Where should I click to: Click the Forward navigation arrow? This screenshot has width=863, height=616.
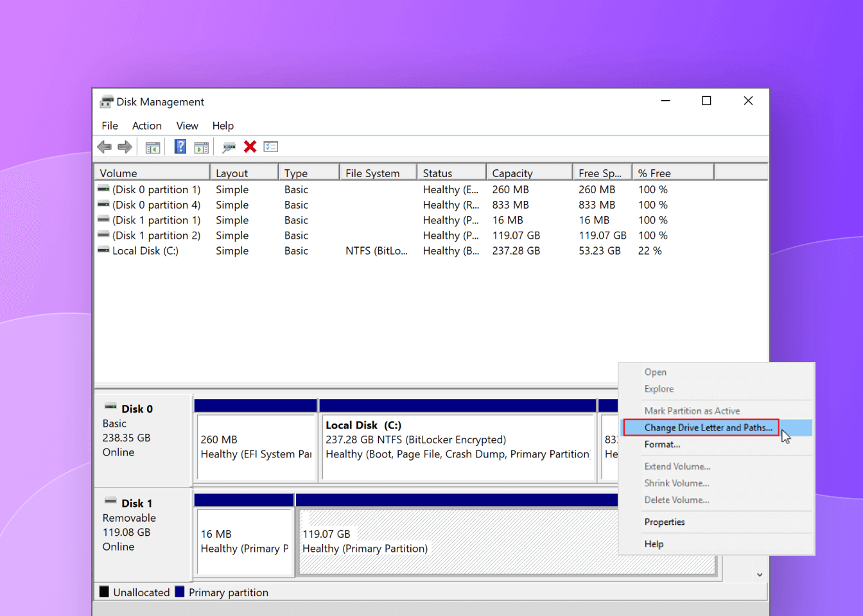point(125,146)
